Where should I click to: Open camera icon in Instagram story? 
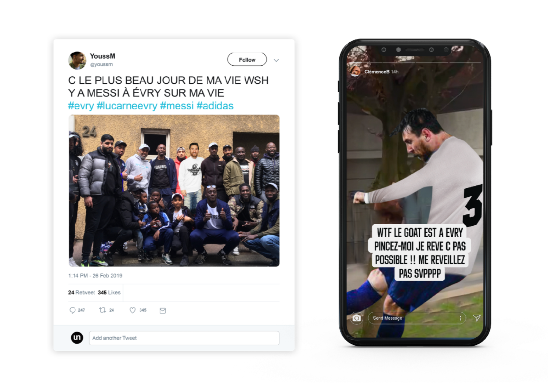click(357, 318)
